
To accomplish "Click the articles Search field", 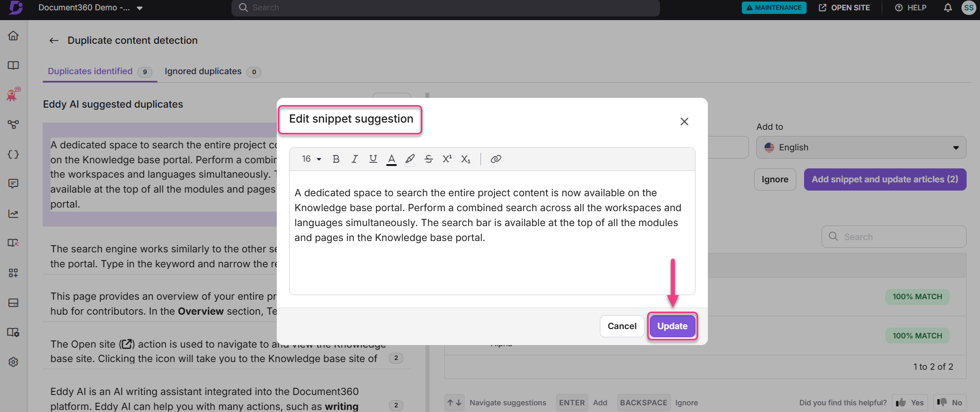I will pos(894,237).
